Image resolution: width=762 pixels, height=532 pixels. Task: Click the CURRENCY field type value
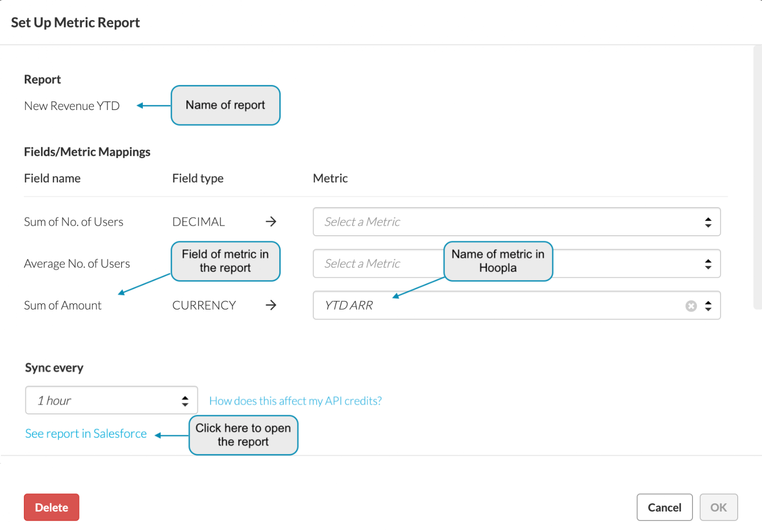point(204,306)
